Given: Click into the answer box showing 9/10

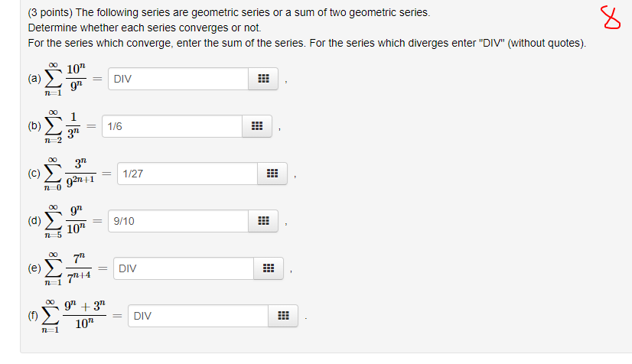Looking at the screenshot, I should (x=177, y=221).
